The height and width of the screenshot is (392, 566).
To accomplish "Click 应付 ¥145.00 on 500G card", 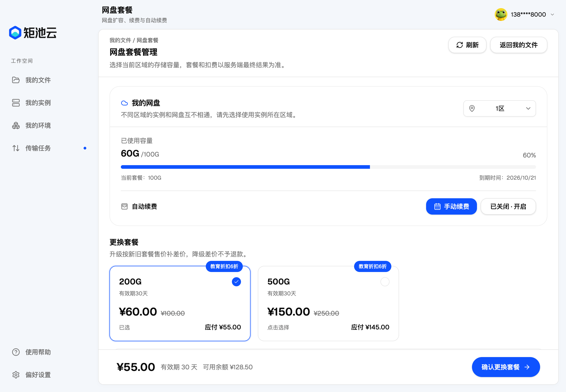I will click(370, 327).
